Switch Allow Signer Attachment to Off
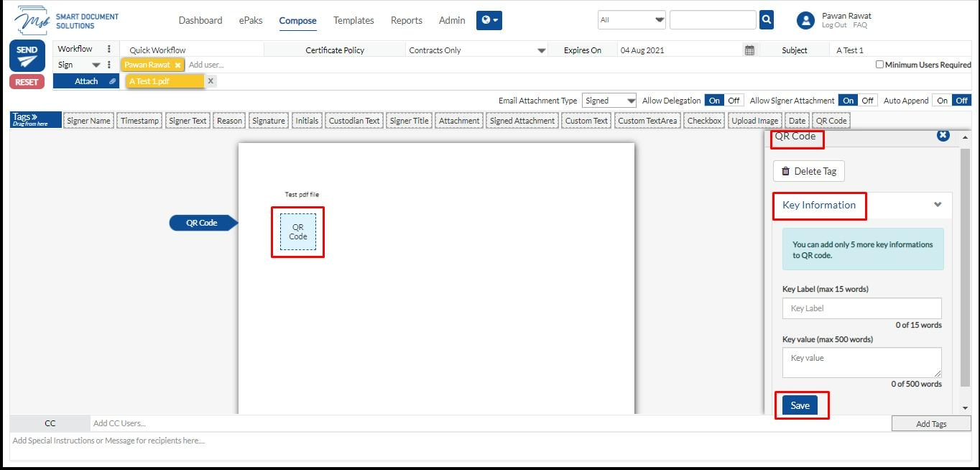This screenshot has height=470, width=980. tap(868, 101)
